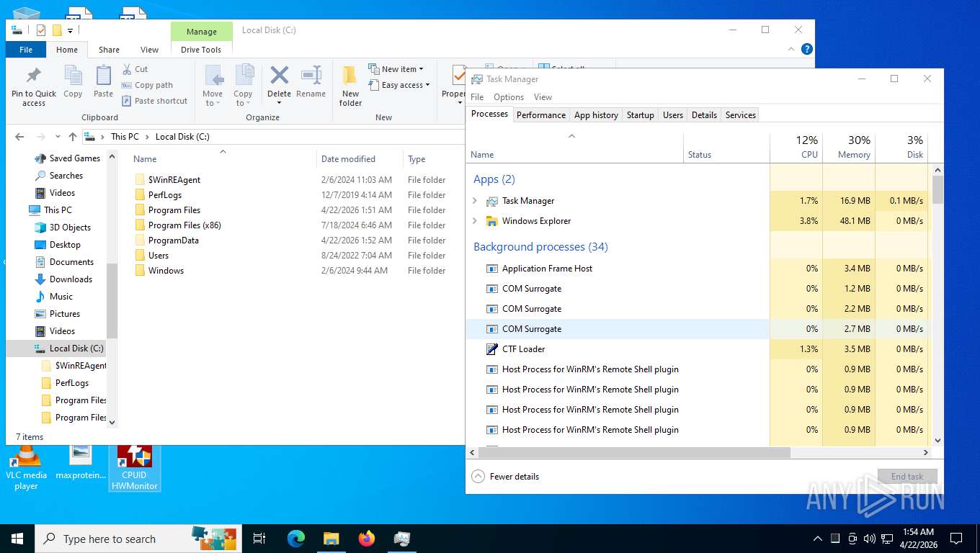
Task: Expand the Task Manager process row
Action: coord(474,201)
